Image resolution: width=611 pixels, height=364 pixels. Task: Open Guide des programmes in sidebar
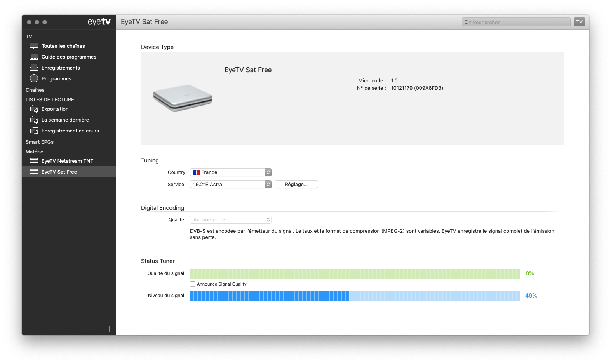69,57
